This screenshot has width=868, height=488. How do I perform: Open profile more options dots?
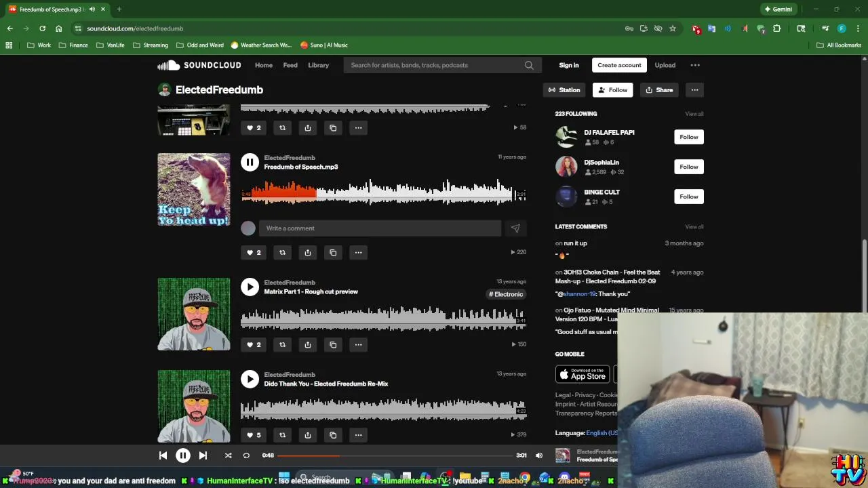[x=694, y=89]
